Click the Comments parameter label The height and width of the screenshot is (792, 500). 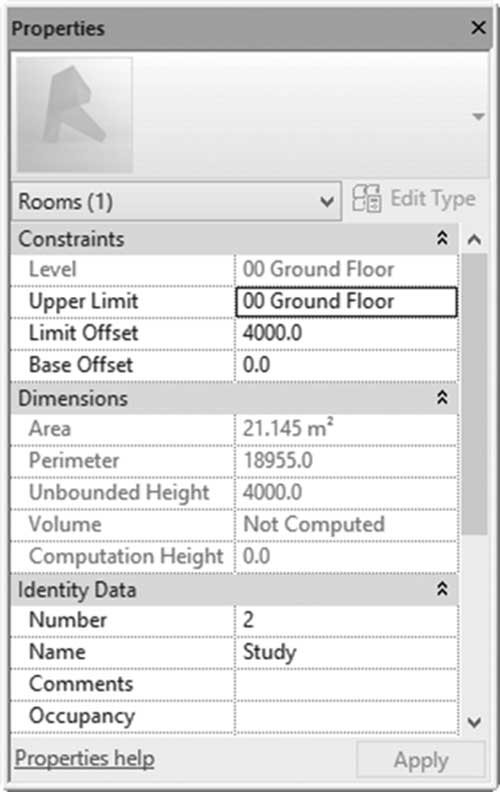coord(81,684)
